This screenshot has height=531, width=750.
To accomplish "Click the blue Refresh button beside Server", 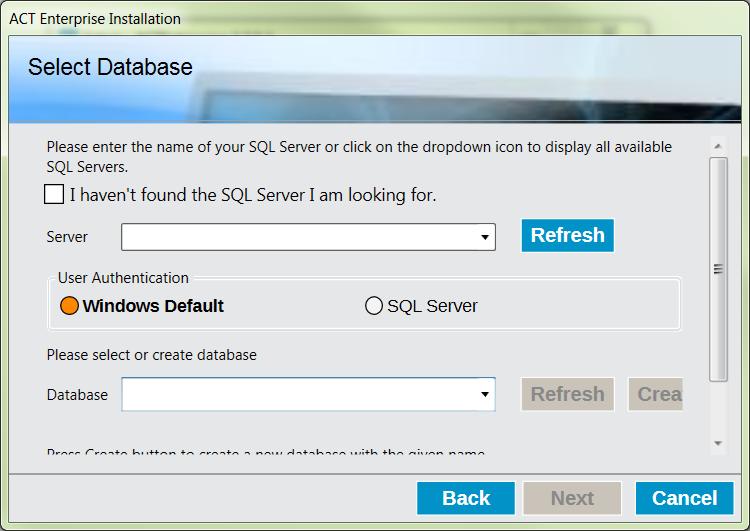I will 567,235.
